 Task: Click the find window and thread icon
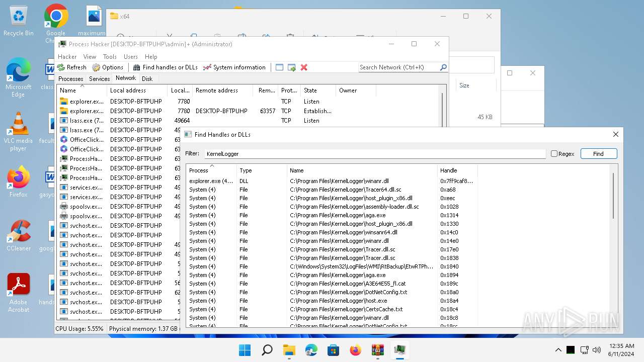pyautogui.click(x=291, y=67)
